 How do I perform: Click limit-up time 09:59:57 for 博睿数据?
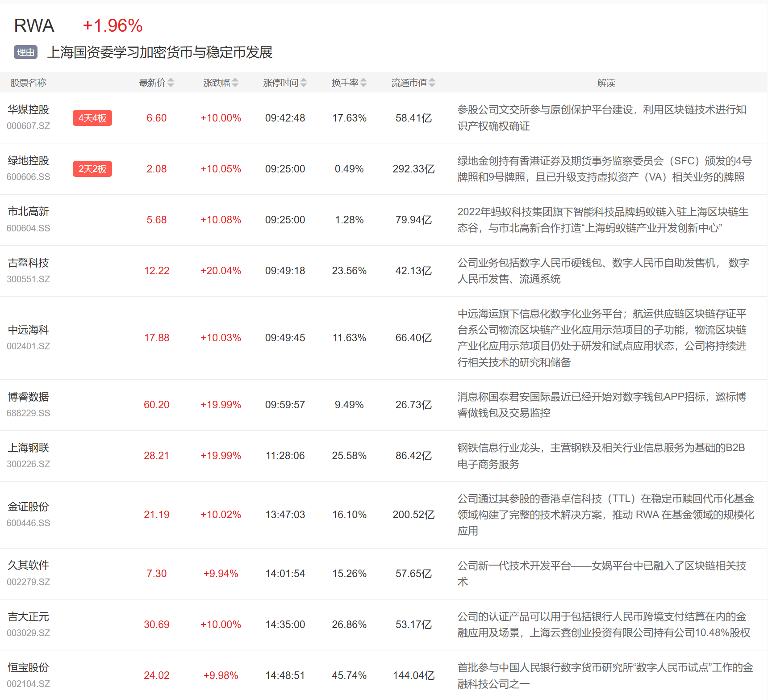tap(285, 405)
